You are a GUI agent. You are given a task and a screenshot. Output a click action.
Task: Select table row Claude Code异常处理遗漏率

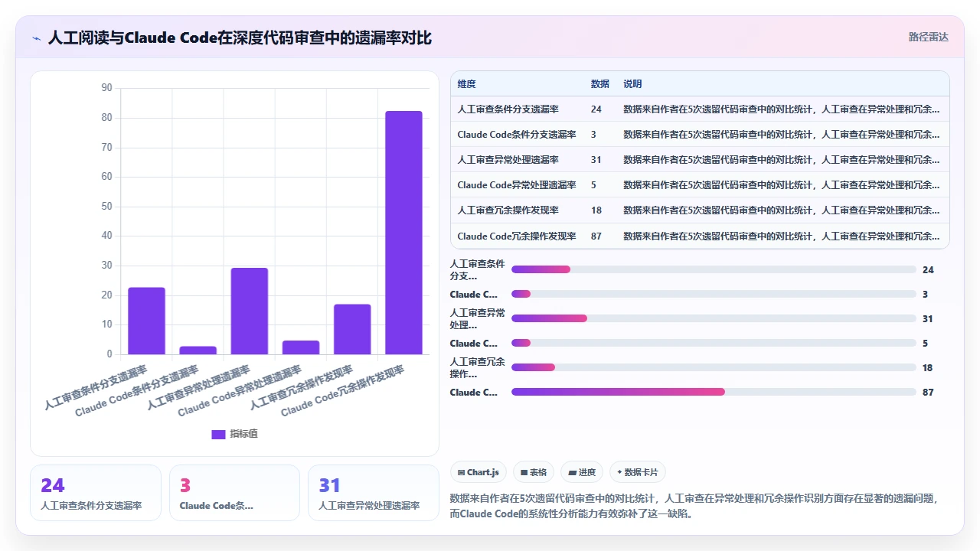coord(700,185)
